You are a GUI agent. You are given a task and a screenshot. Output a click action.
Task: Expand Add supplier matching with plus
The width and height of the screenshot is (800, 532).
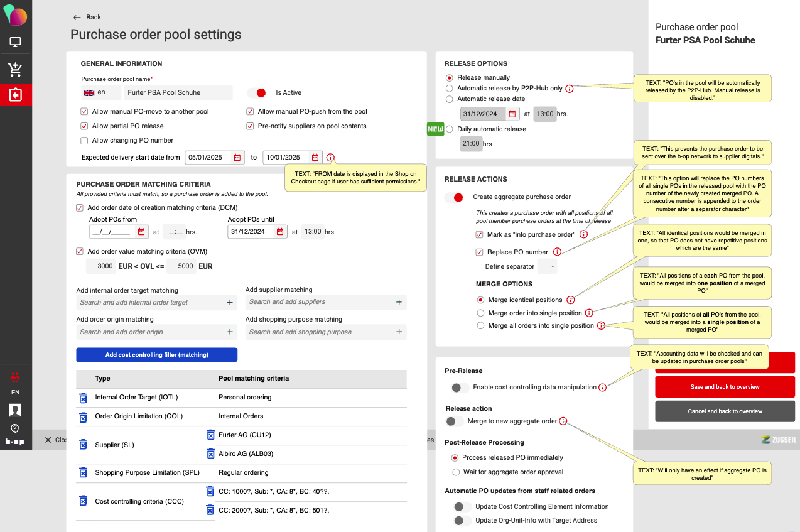399,302
